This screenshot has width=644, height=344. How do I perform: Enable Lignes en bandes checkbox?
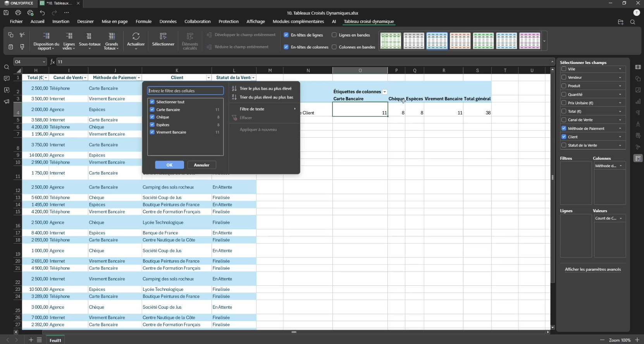tap(334, 35)
